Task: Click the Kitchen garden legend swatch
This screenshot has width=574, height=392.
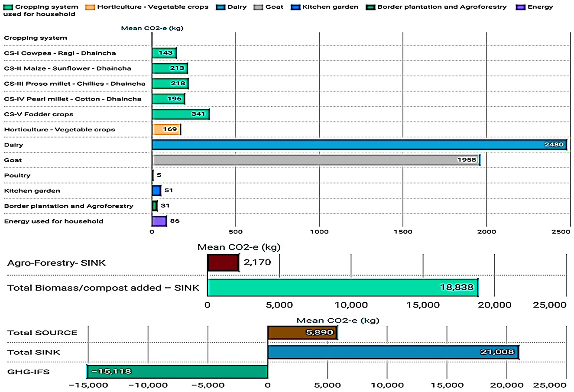Action: click(295, 7)
